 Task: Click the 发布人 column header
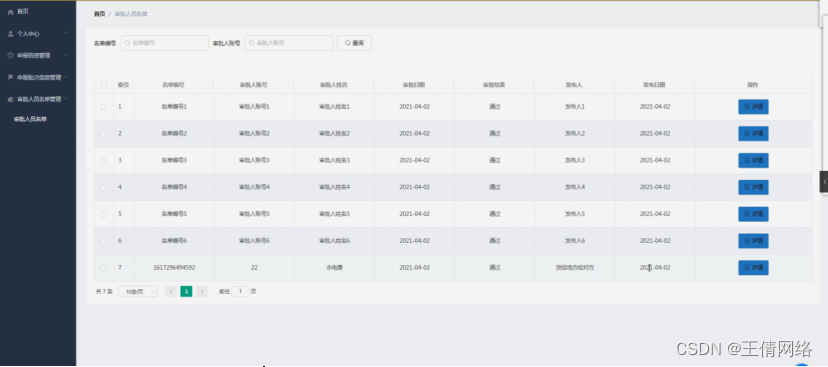[x=574, y=85]
